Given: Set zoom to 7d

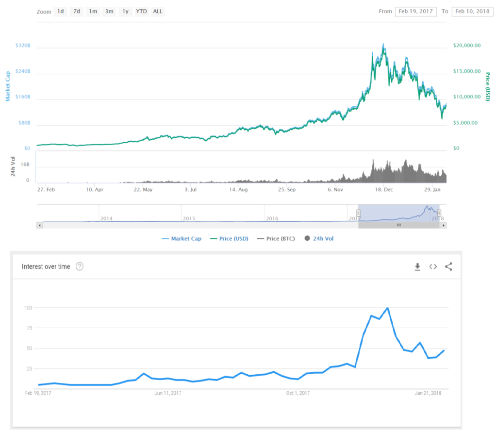Looking at the screenshot, I should (x=77, y=12).
